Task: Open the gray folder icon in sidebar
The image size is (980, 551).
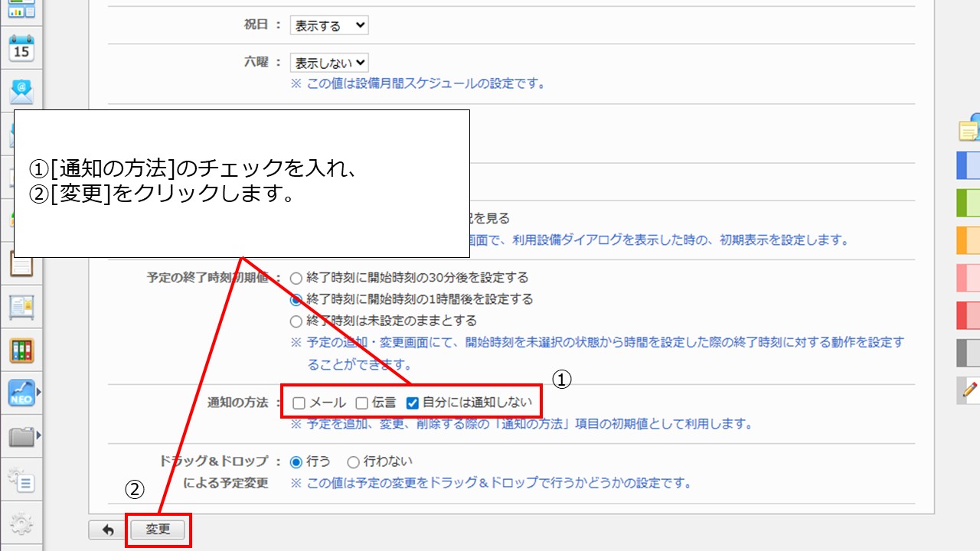Action: [x=21, y=436]
